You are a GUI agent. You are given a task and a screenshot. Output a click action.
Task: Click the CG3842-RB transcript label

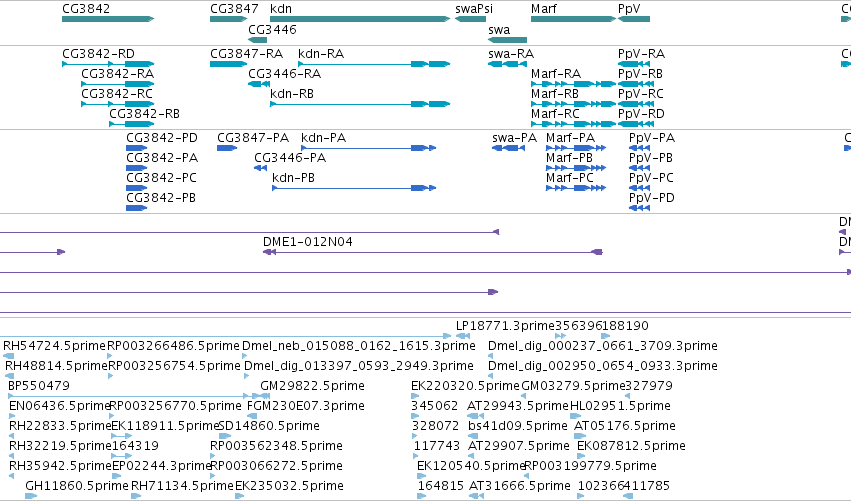(x=144, y=114)
